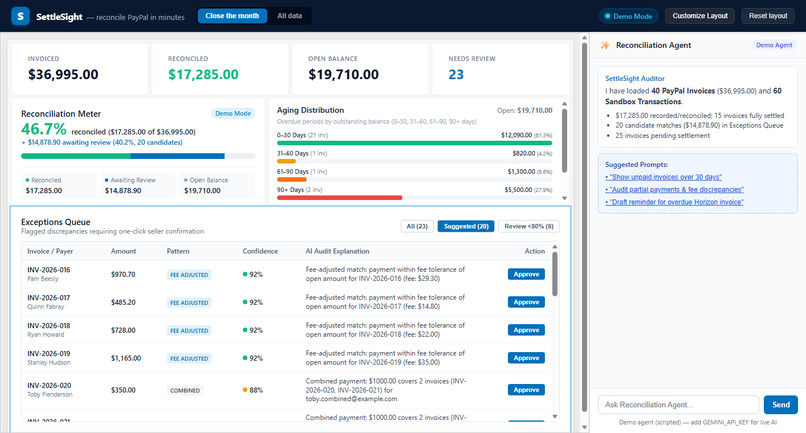Click the Demo Agent badge
806x433 pixels.
tap(774, 45)
